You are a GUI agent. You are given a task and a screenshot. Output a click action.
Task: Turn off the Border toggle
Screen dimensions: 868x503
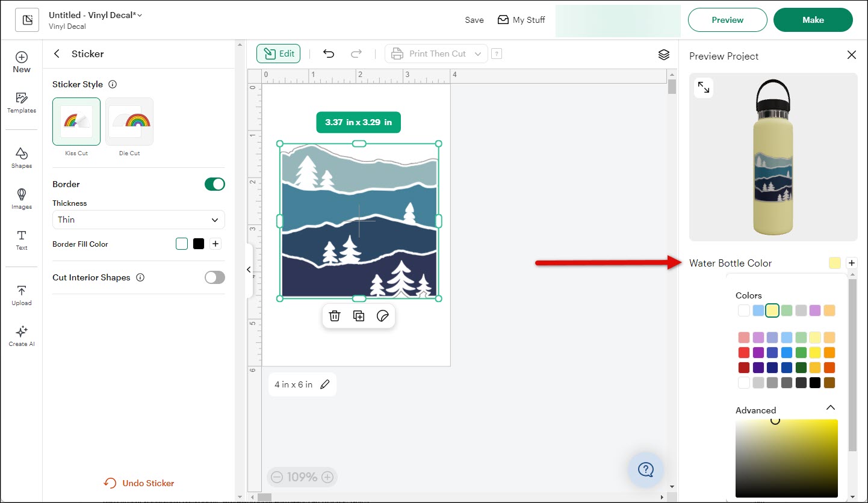(x=214, y=184)
